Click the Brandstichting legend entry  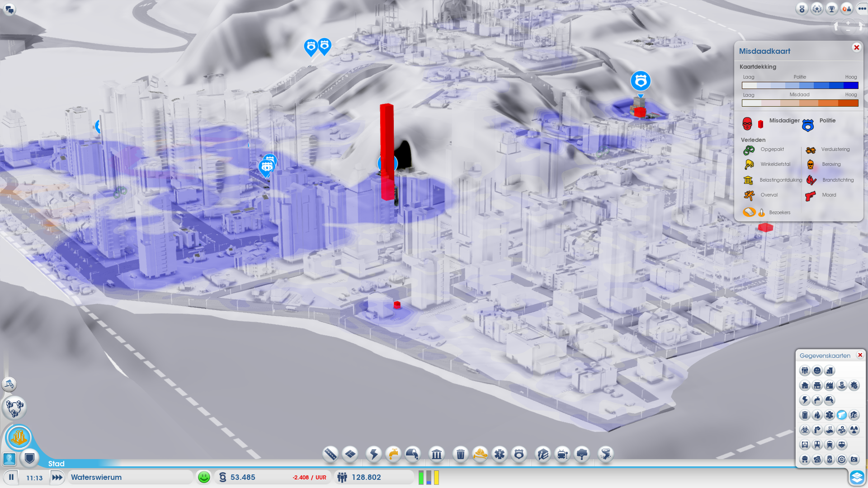click(830, 180)
